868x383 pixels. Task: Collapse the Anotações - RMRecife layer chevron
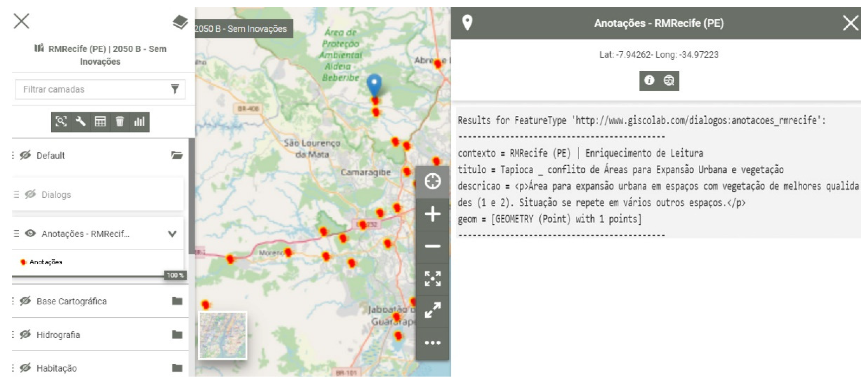pyautogui.click(x=172, y=234)
